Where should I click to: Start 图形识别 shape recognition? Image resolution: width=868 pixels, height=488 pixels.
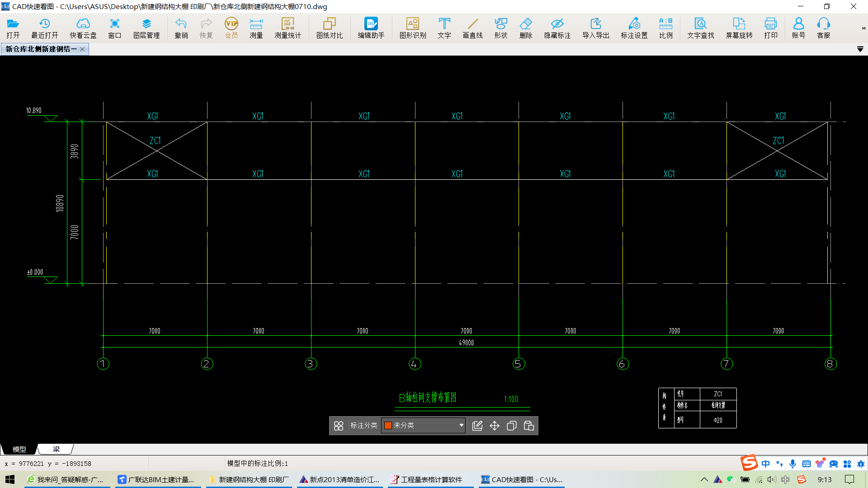[412, 28]
